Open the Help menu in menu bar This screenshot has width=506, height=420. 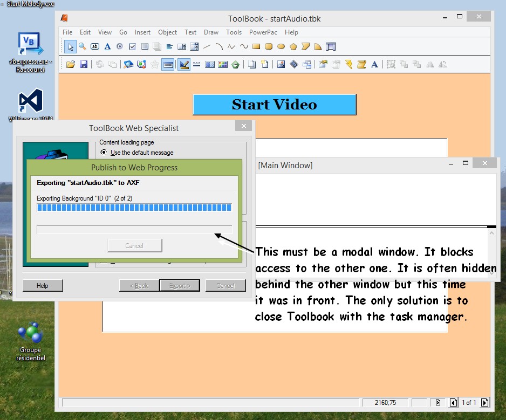(x=291, y=32)
